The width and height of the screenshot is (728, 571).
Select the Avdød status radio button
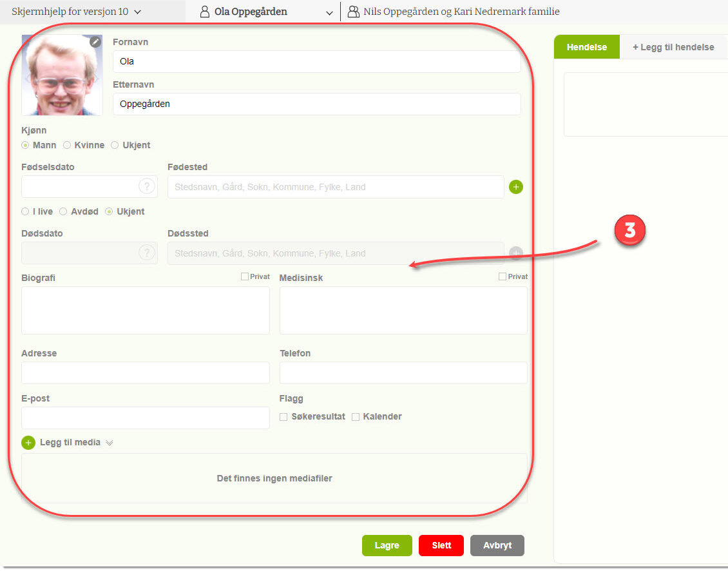coord(63,211)
